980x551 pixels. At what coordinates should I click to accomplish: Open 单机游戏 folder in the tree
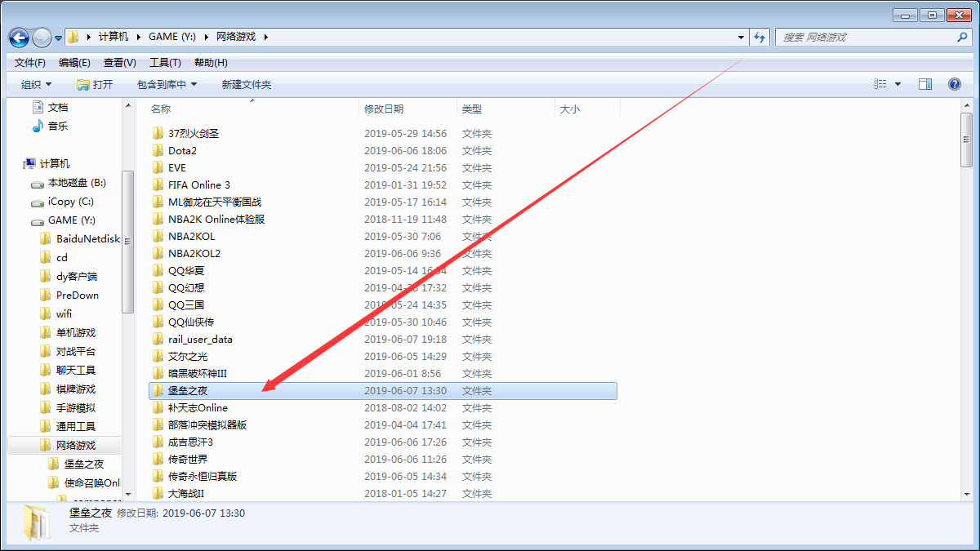pyautogui.click(x=75, y=333)
